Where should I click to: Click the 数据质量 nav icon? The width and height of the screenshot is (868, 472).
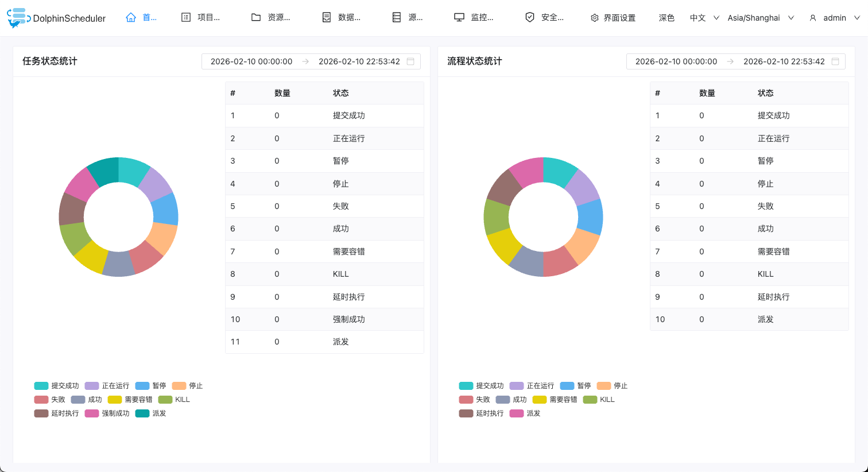325,17
